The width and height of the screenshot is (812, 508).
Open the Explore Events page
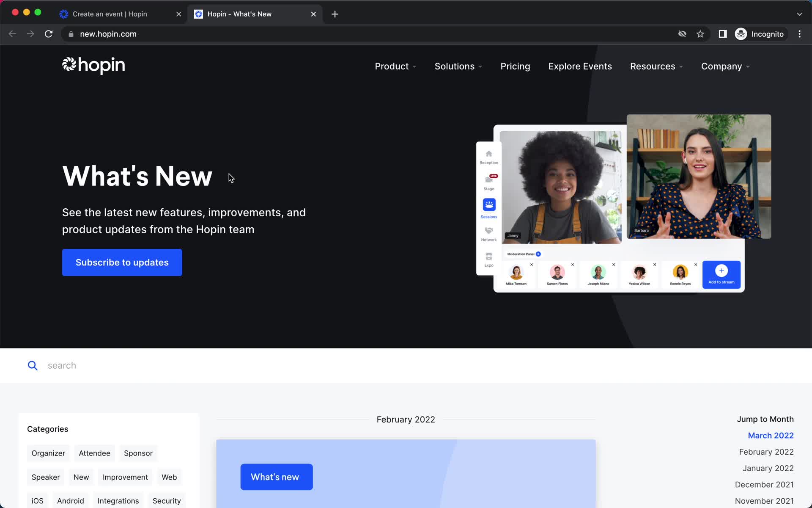(580, 66)
